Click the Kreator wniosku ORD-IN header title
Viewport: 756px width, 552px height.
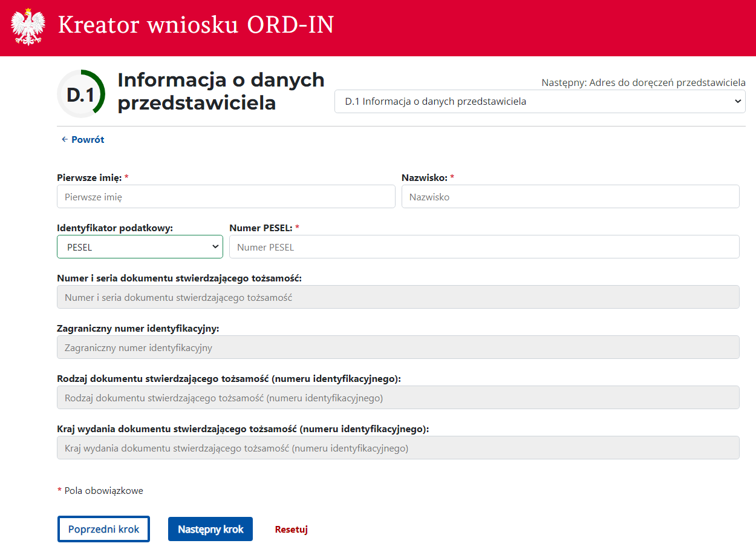tap(196, 25)
